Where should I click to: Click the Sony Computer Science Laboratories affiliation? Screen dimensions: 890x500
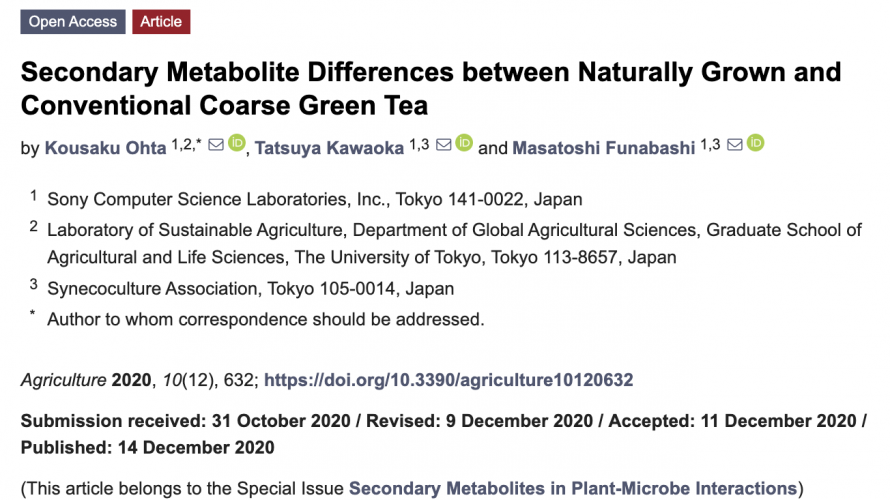coord(314,199)
